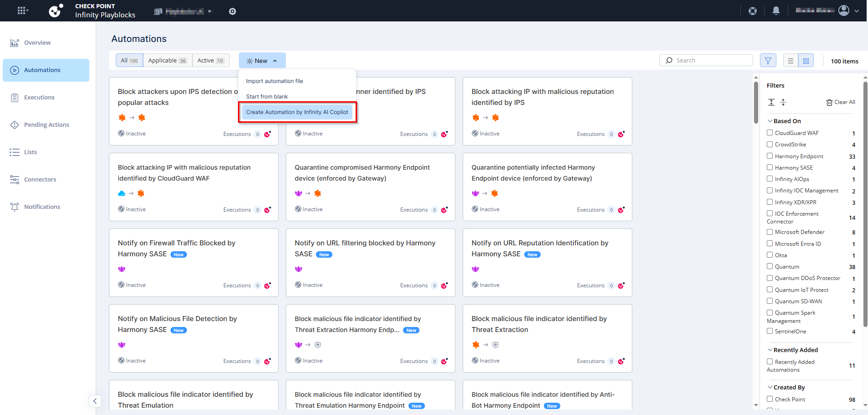868x415 pixels.
Task: Click the filters panel scrollbar down arrow
Action: tap(865, 405)
